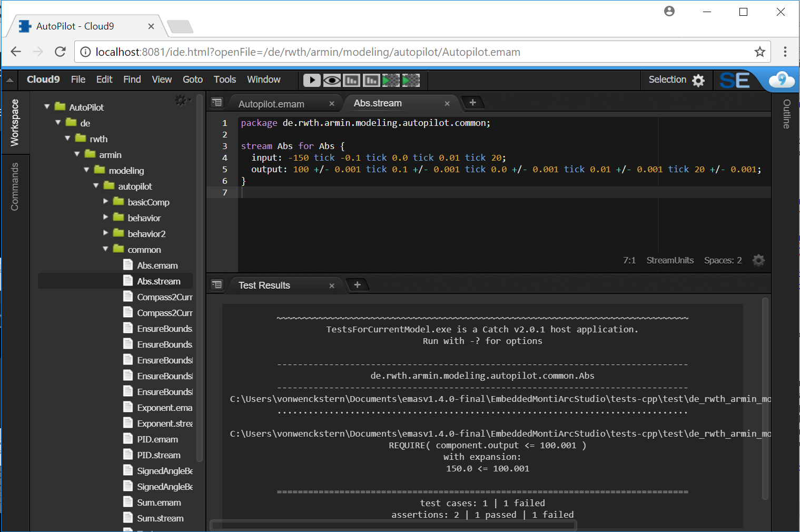Image resolution: width=800 pixels, height=532 pixels.
Task: Click the eye visualization icon in the toolbar
Action: 332,80
